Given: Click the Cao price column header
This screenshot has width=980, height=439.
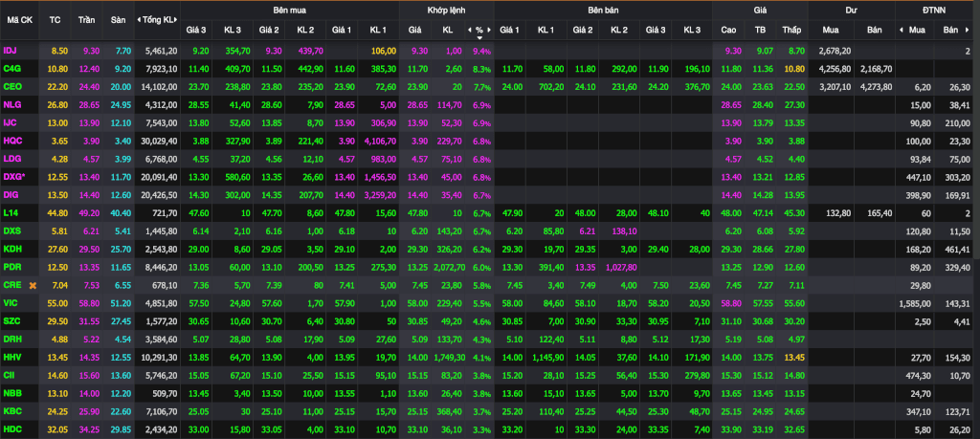Looking at the screenshot, I should pos(728,30).
